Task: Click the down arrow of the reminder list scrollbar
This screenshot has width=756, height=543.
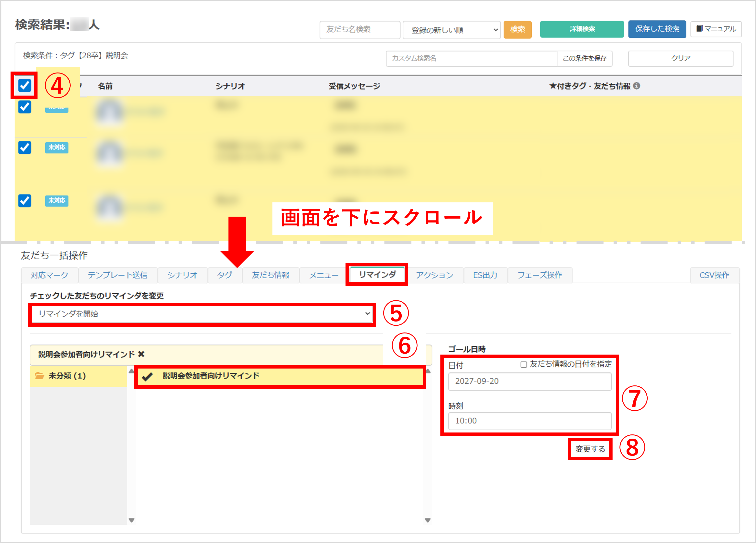Action: click(428, 520)
